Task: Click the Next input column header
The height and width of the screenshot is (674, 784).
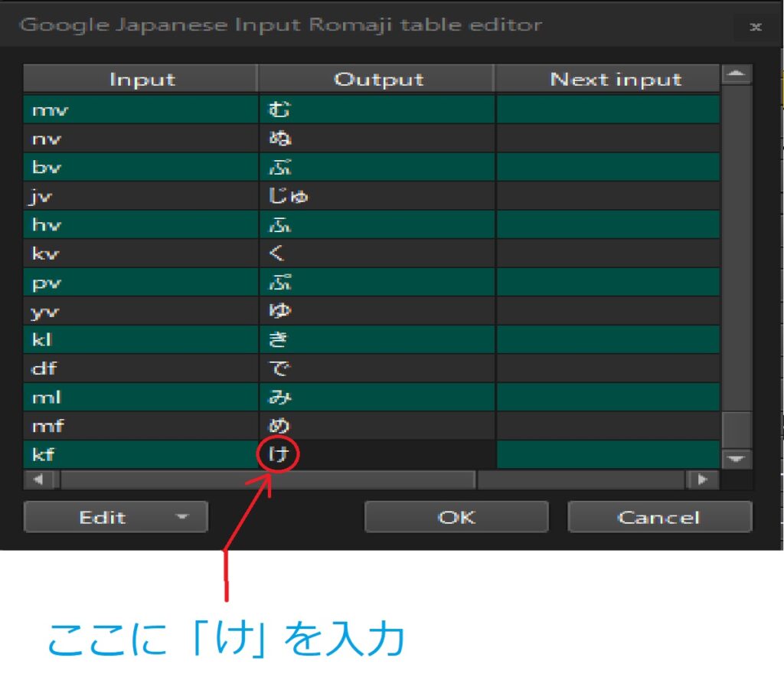Action: 608,79
